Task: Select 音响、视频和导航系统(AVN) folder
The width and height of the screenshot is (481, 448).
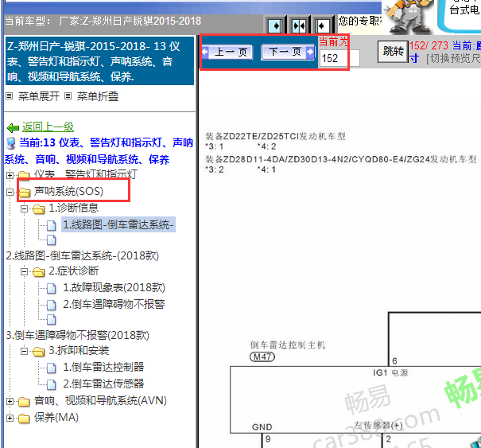Action: pyautogui.click(x=100, y=400)
